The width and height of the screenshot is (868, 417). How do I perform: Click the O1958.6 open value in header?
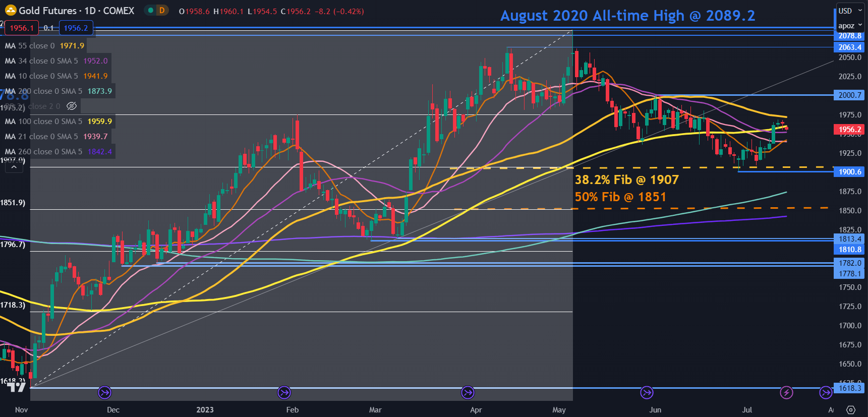pos(194,11)
